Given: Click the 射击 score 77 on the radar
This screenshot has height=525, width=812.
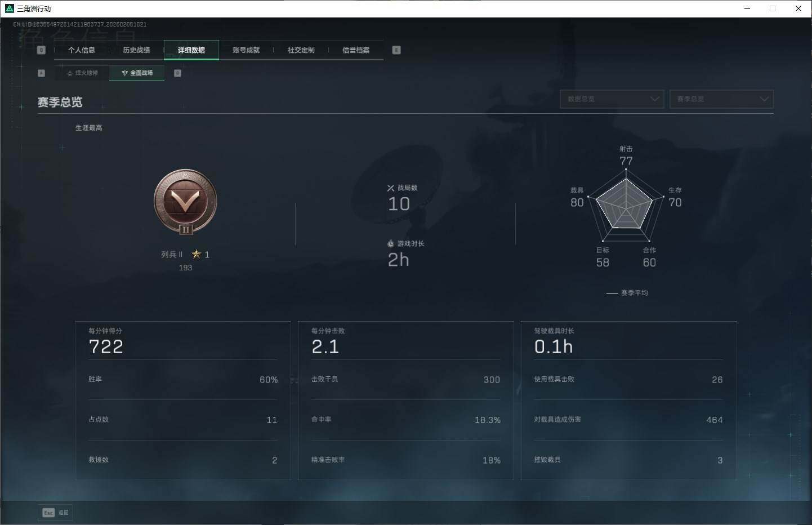Looking at the screenshot, I should (x=626, y=161).
